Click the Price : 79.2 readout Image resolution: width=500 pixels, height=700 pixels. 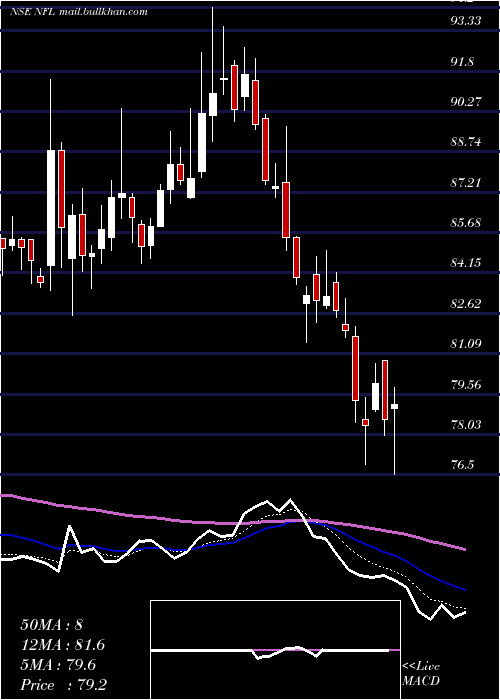tap(63, 685)
